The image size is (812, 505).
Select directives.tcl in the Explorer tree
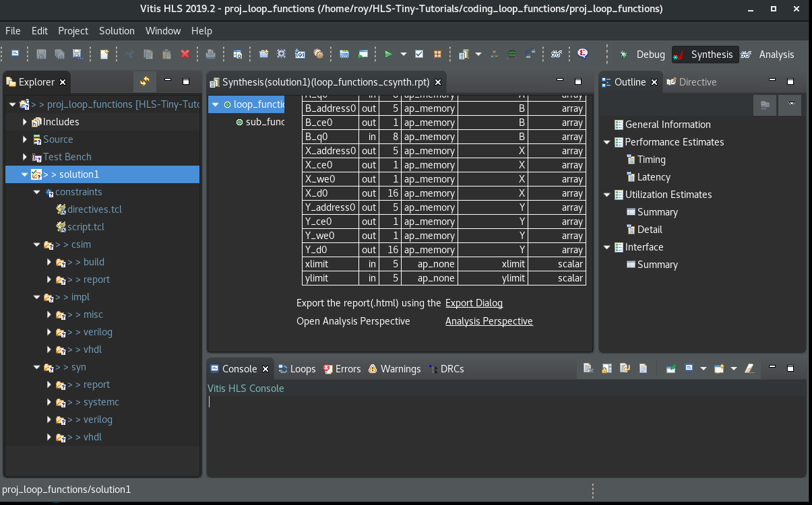tap(94, 209)
